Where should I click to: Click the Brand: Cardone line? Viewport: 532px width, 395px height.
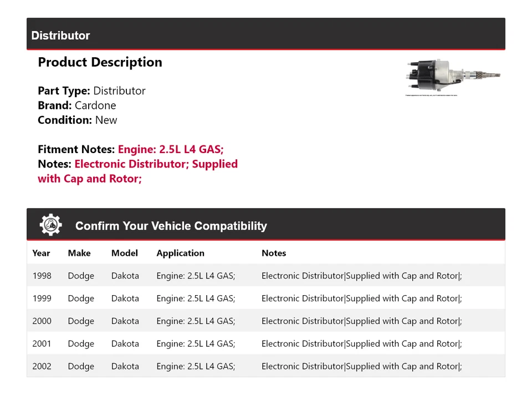[x=77, y=105]
